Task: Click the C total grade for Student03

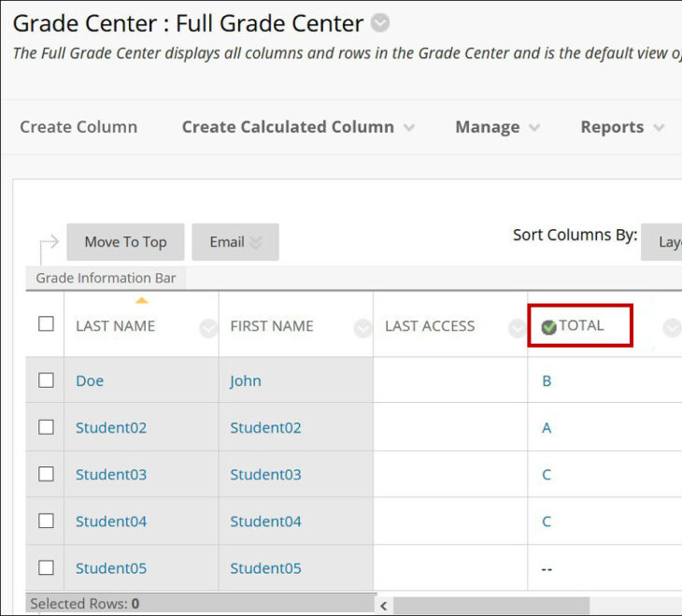Action: [547, 475]
